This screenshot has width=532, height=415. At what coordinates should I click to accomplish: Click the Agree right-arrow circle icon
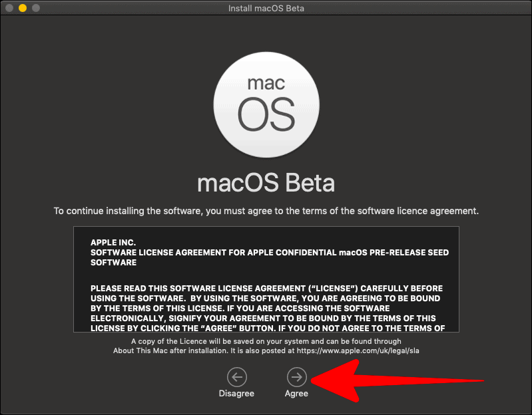(x=296, y=376)
